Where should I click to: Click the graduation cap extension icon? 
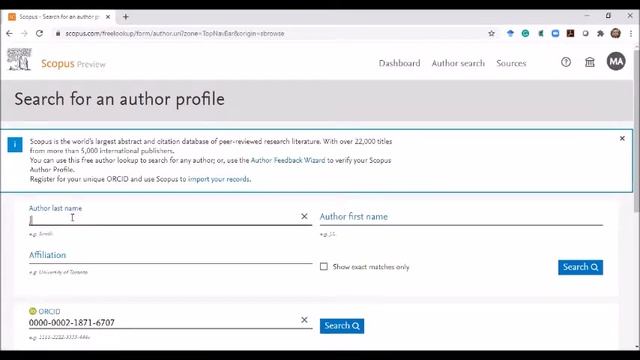[x=510, y=33]
